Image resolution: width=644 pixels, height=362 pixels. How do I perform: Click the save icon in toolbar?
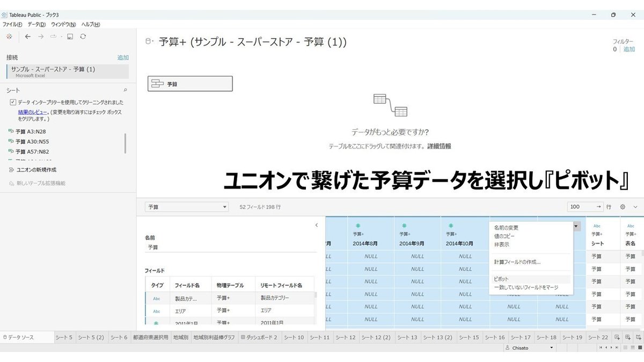tap(70, 36)
